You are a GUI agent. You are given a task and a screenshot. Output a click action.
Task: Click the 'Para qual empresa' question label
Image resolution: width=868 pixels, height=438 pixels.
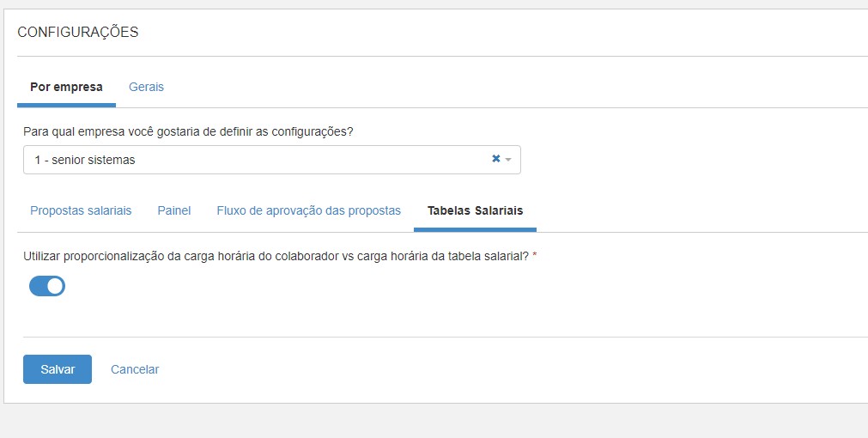click(x=188, y=131)
